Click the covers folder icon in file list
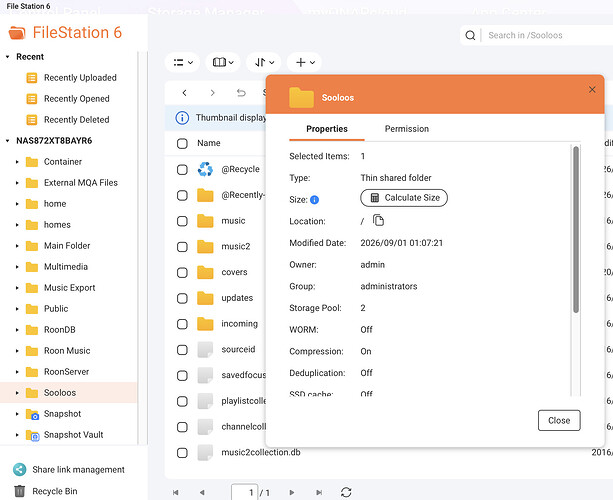 (x=205, y=272)
